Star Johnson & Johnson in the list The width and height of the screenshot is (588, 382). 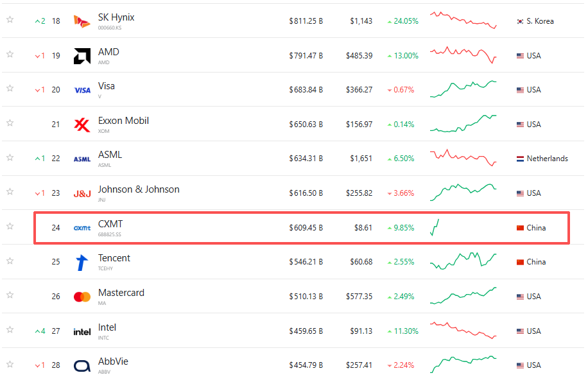click(x=10, y=191)
